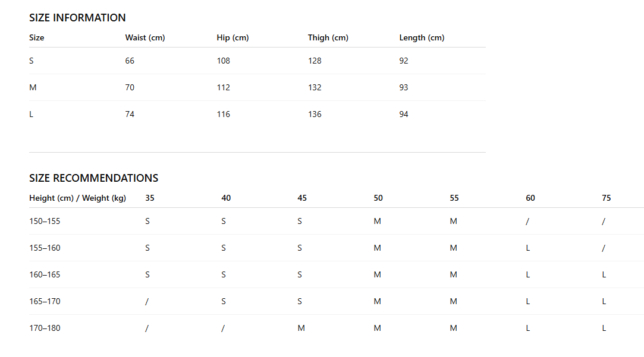The image size is (644, 357).
Task: Select the Thigh (cm) column header
Action: [x=328, y=38]
